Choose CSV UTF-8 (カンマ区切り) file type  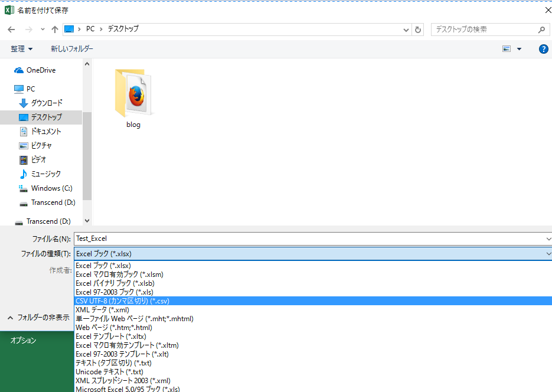(122, 301)
